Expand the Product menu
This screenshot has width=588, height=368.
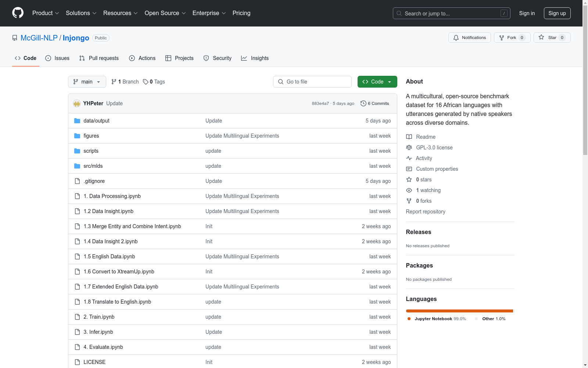click(x=46, y=13)
